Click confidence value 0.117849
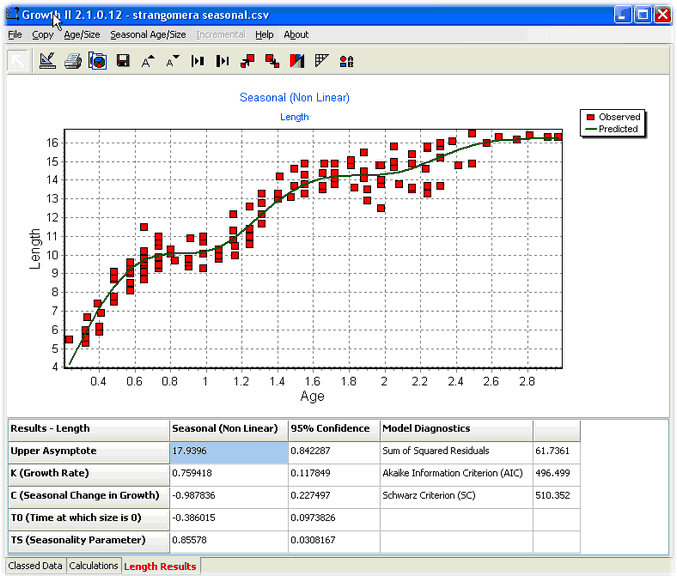 (334, 473)
